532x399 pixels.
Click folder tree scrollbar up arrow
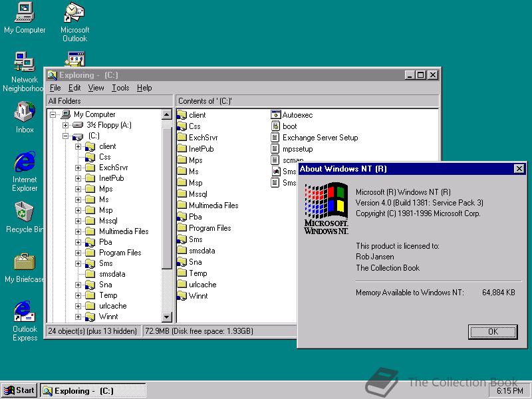pos(167,114)
